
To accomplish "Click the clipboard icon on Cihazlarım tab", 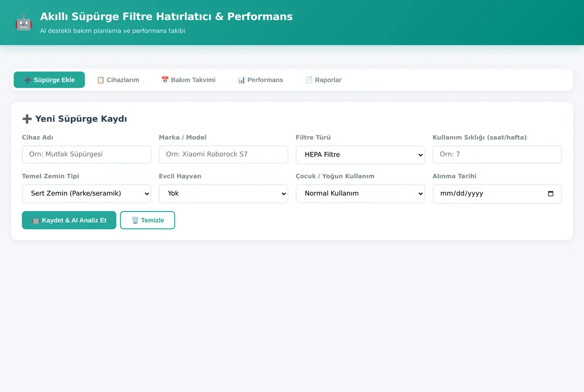I will click(x=101, y=80).
